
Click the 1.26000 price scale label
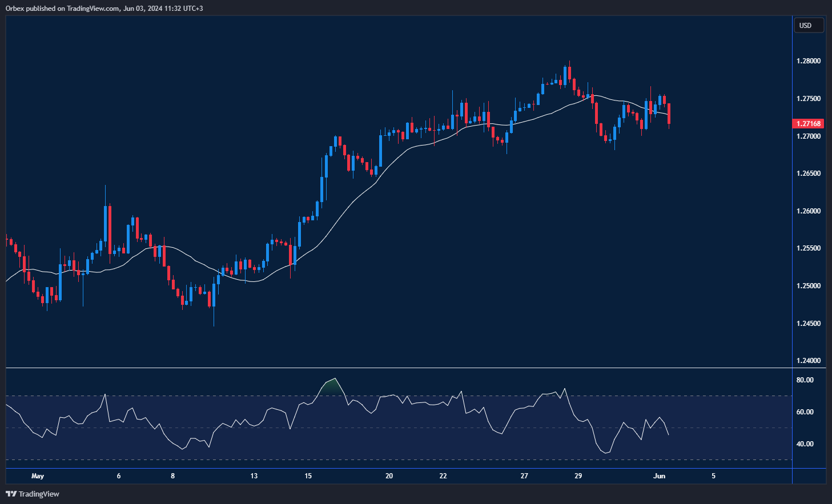[x=808, y=211]
